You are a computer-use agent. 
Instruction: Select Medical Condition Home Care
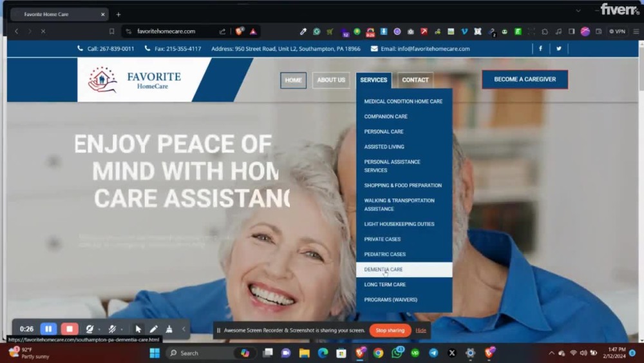[x=403, y=101]
